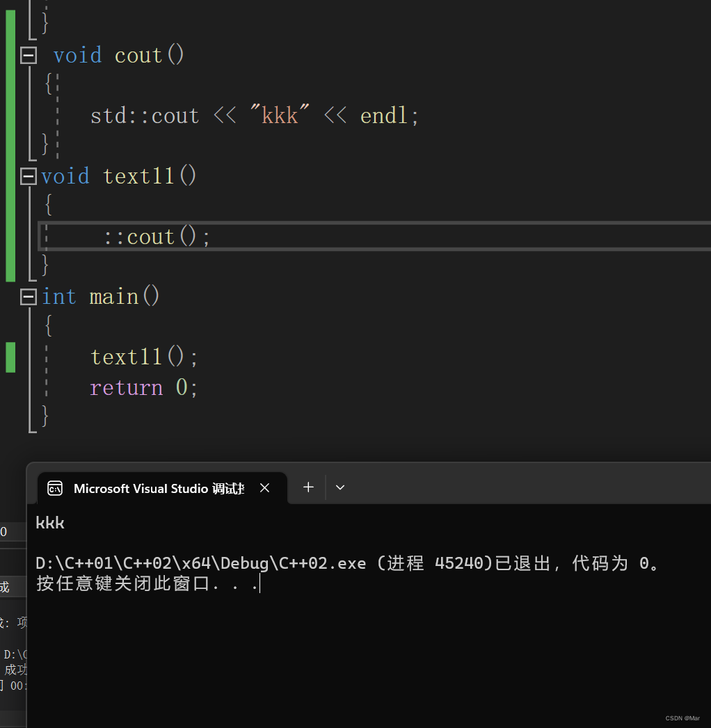
Task: Click the green change bar beside text11();
Action: click(x=10, y=356)
